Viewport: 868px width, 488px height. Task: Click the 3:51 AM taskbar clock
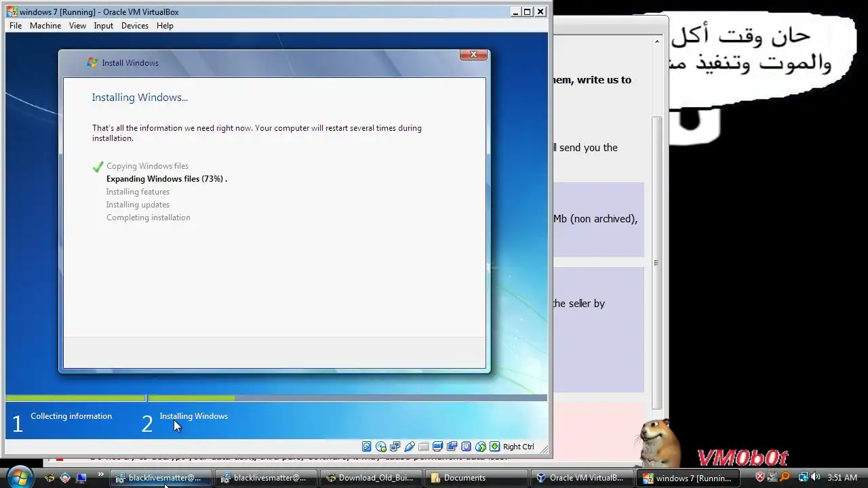click(842, 478)
